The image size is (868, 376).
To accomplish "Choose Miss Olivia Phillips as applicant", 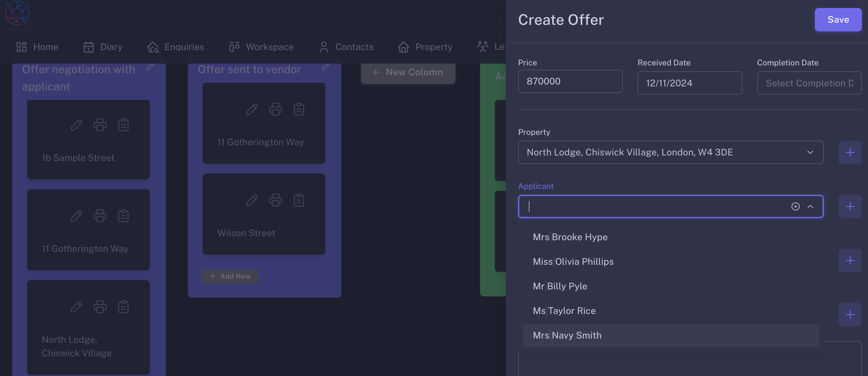I will (573, 262).
